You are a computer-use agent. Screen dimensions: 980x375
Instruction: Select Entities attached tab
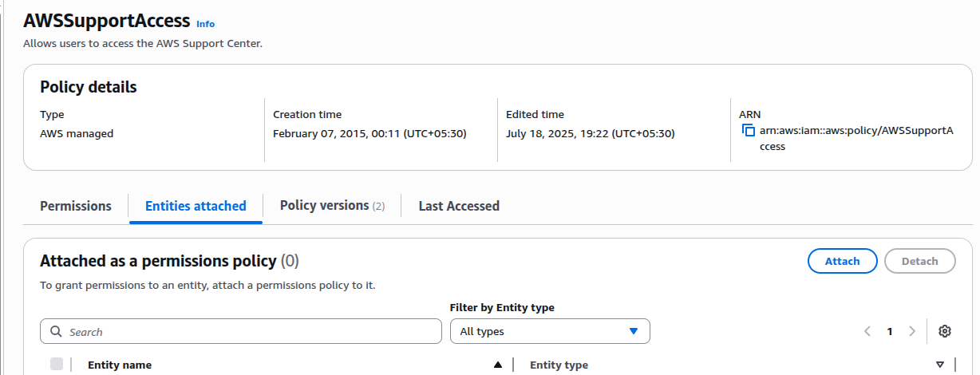[196, 206]
